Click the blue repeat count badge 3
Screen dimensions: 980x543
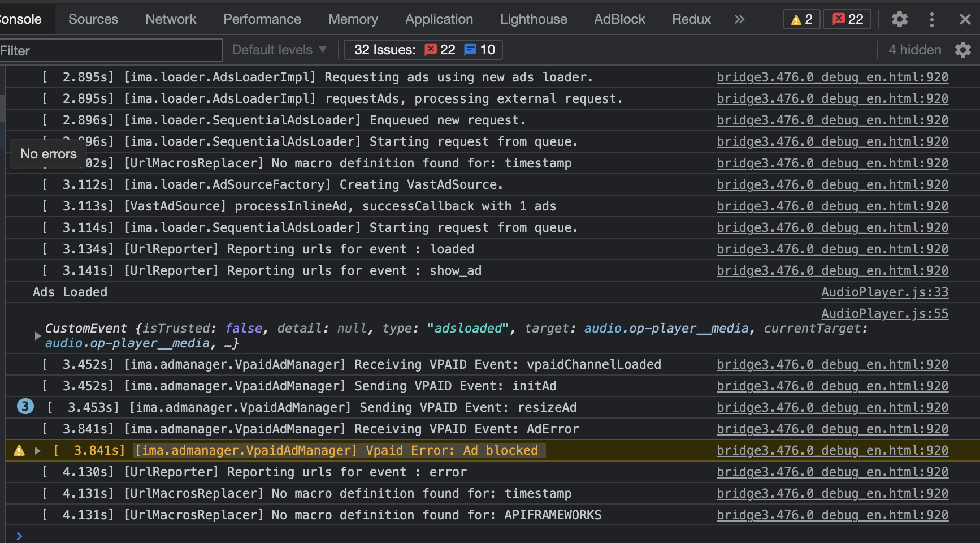(25, 407)
